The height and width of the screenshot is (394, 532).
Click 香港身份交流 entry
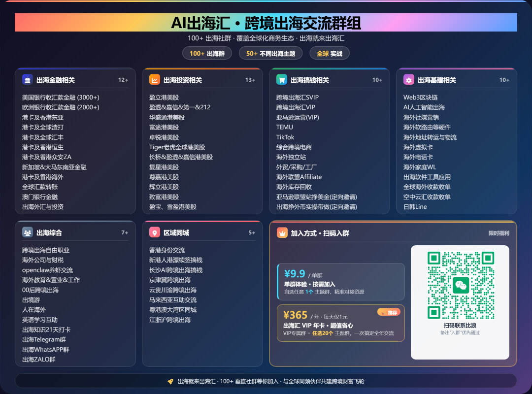pyautogui.click(x=167, y=250)
